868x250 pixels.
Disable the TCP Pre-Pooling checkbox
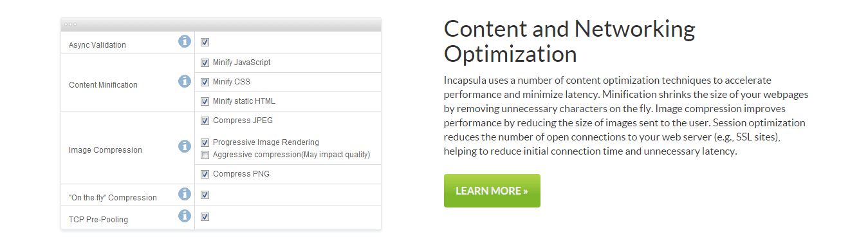coord(205,216)
